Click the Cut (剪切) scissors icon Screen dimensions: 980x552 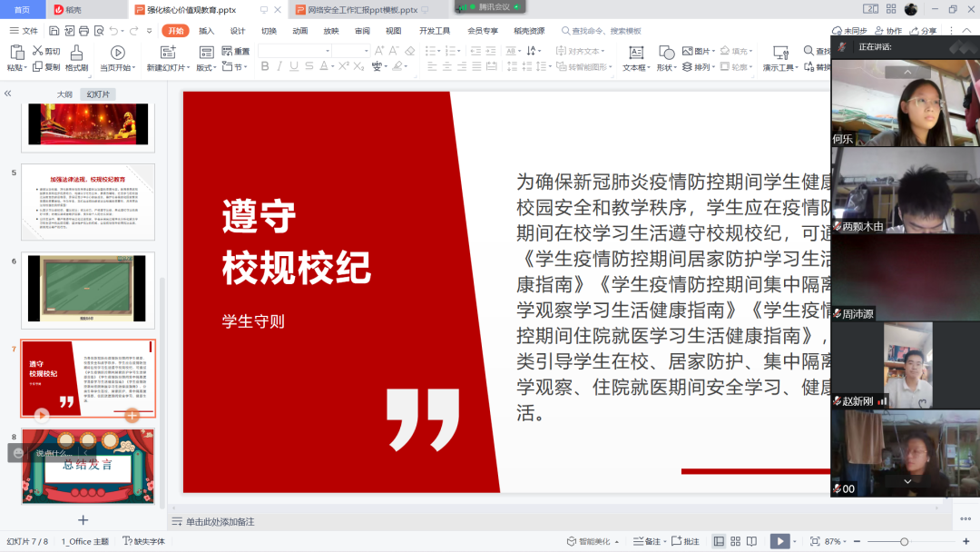pos(38,52)
